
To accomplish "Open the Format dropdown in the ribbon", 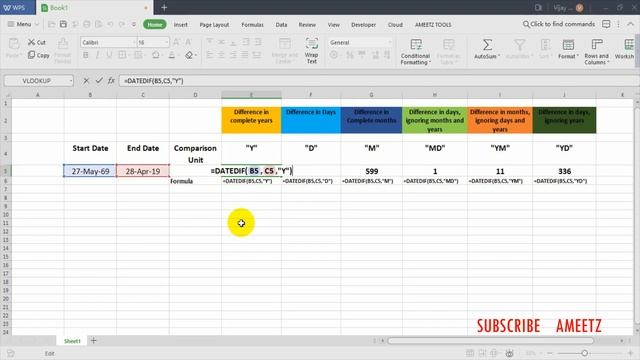I will tap(568, 49).
